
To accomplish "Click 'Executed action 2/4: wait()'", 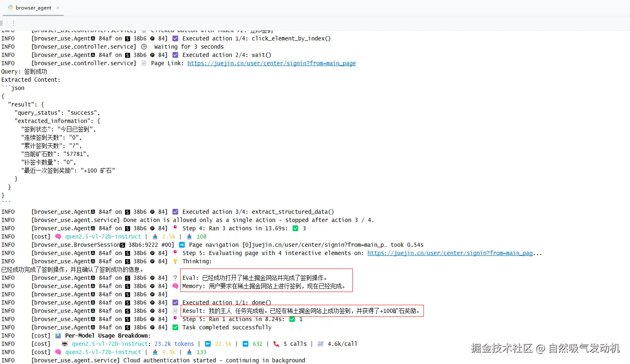I will (x=227, y=55).
